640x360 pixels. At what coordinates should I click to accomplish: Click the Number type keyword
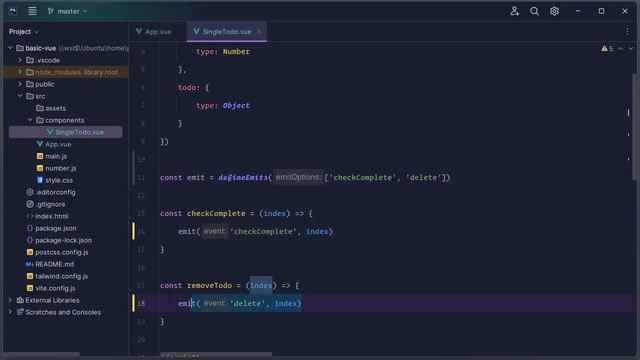click(x=236, y=51)
